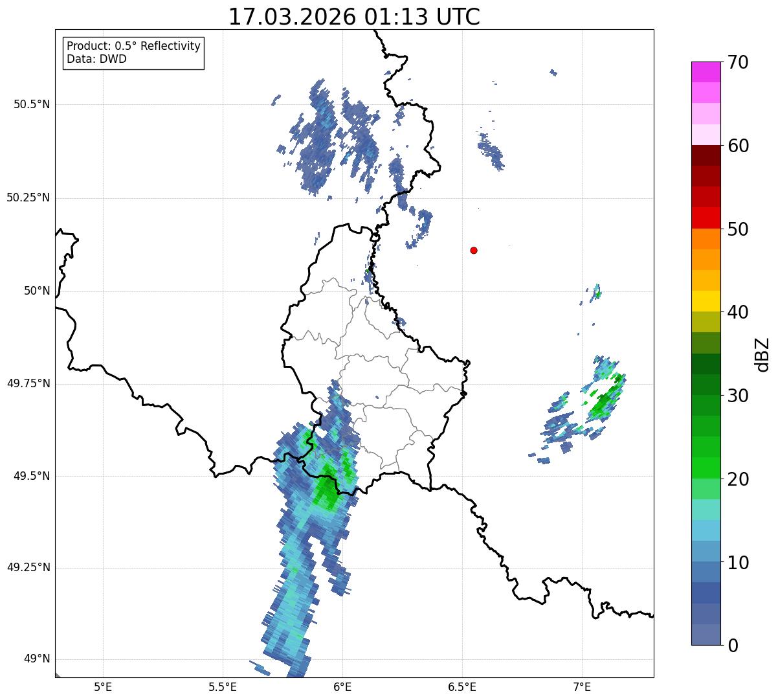Click the 49.25°N latitude label
This screenshot has height=700, width=778.
(28, 567)
